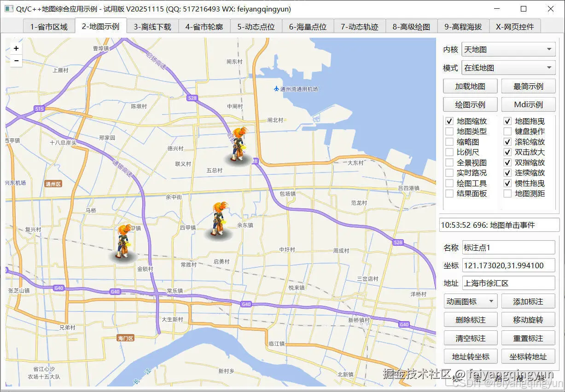The height and width of the screenshot is (392, 565).
Task: Click the 地址转坐标 button
Action: click(x=470, y=357)
